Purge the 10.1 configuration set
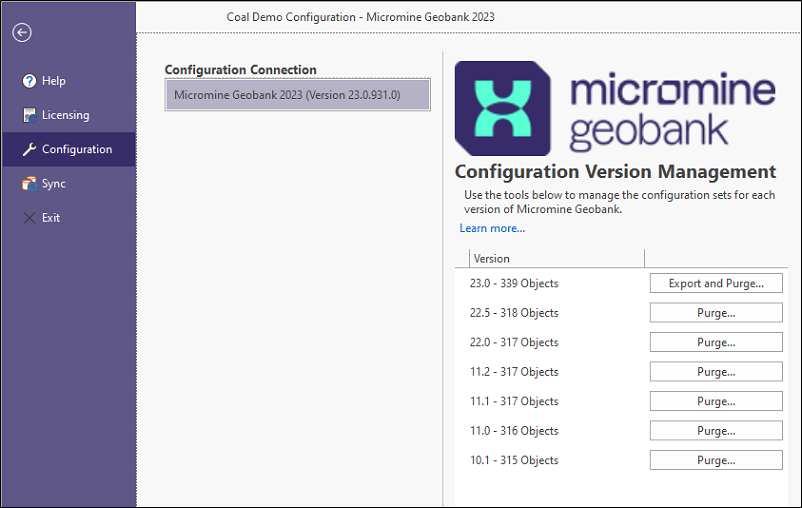 coord(716,460)
